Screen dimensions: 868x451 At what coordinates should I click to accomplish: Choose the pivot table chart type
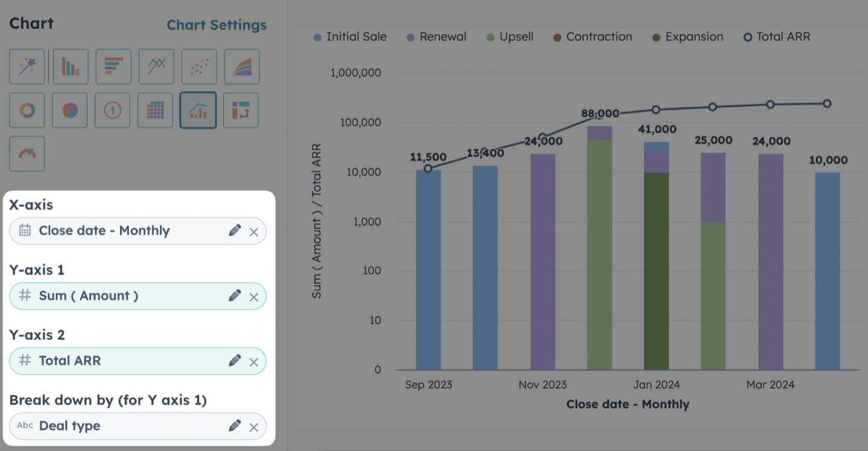point(241,110)
